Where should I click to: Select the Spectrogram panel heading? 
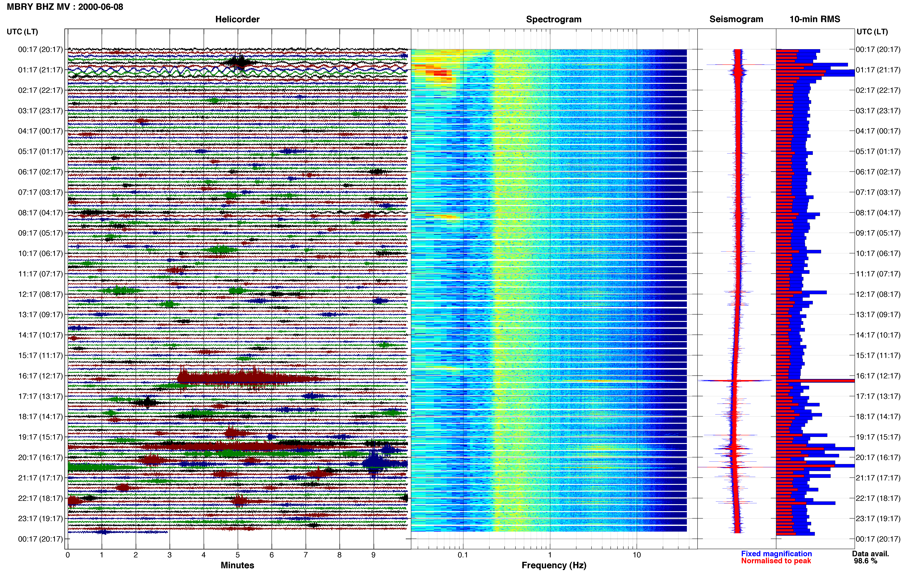click(554, 20)
